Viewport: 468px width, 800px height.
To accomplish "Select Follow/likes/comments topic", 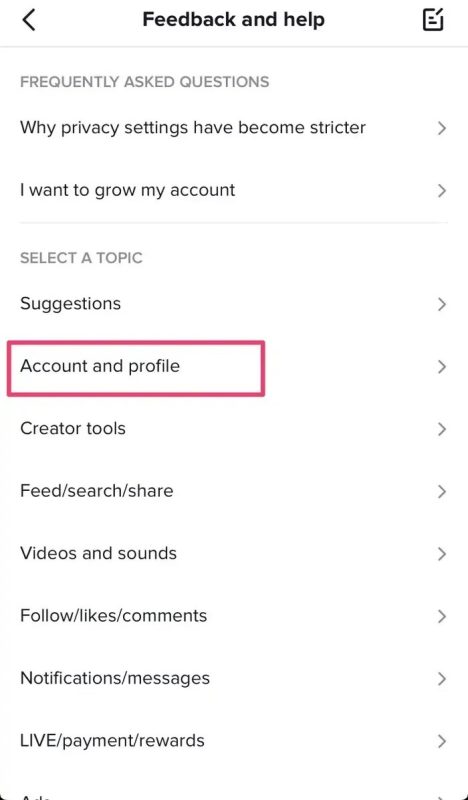I will pos(234,616).
